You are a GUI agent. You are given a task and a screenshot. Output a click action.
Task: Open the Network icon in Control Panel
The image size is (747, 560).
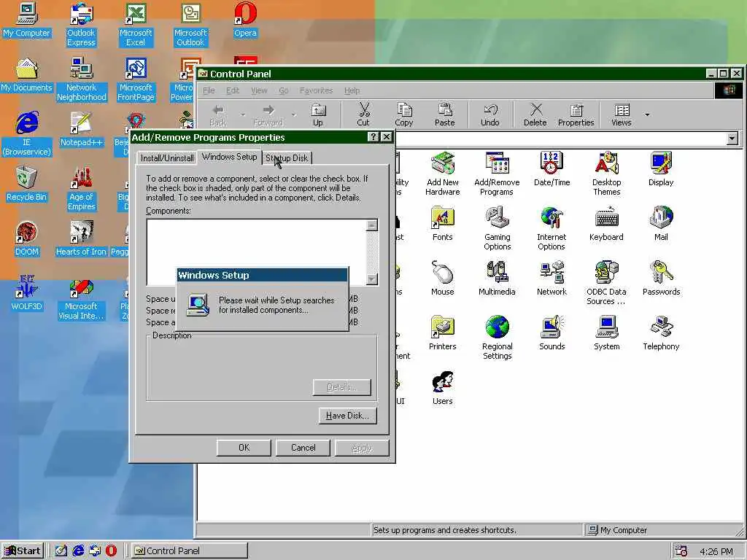click(x=551, y=279)
